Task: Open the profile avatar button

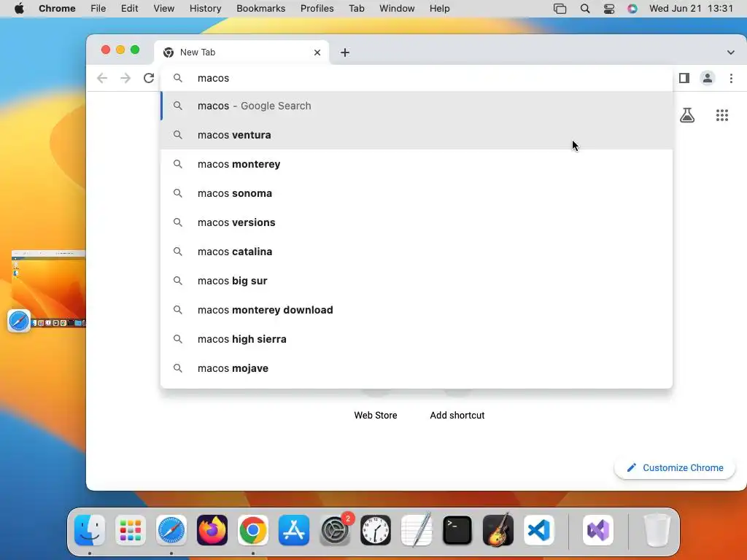Action: pos(708,78)
